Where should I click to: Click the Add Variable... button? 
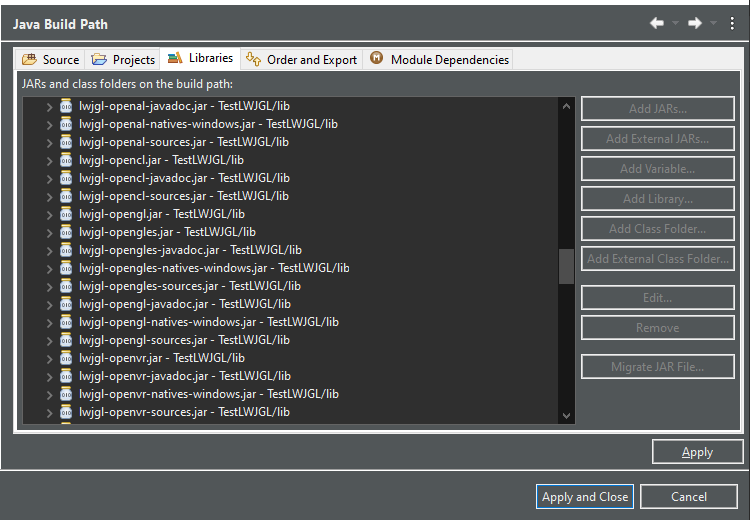coord(658,168)
